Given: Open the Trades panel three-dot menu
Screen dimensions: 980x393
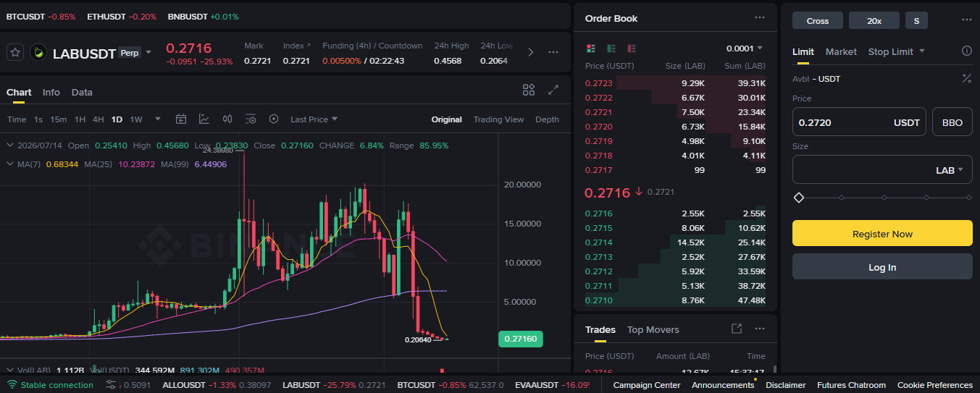Looking at the screenshot, I should (x=759, y=329).
